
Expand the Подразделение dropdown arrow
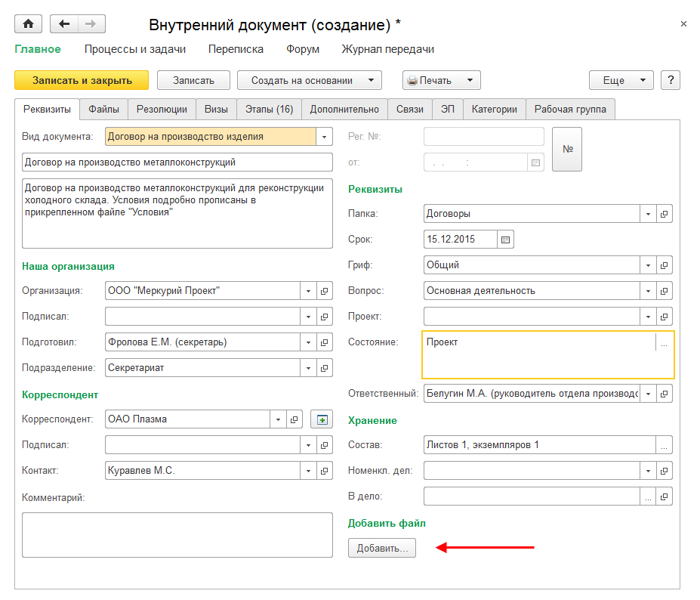click(308, 368)
